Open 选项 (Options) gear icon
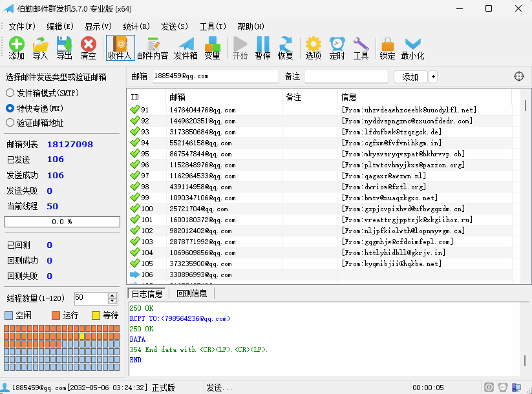Screen dimensions: 532x394 313,48
